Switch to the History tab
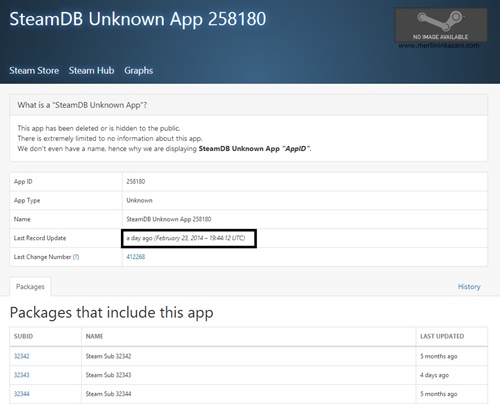 (469, 287)
